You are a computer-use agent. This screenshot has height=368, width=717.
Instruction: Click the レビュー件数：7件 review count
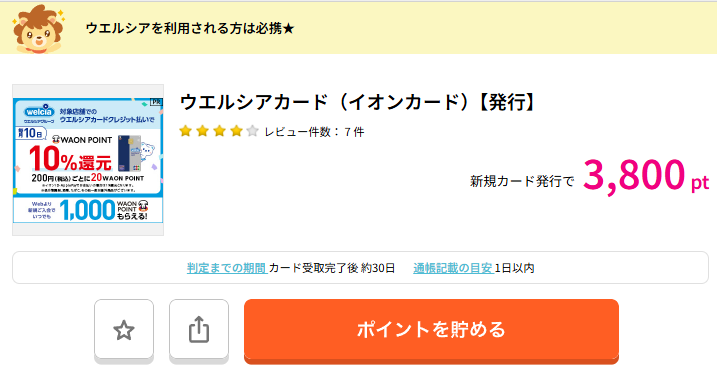(315, 132)
